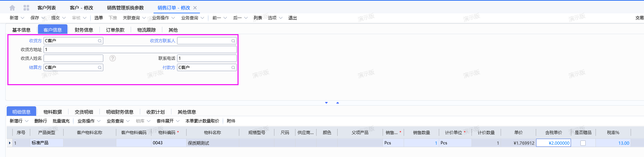Click the 含税单价 cell ¥2.000000
This screenshot has width=644, height=157.
point(553,143)
